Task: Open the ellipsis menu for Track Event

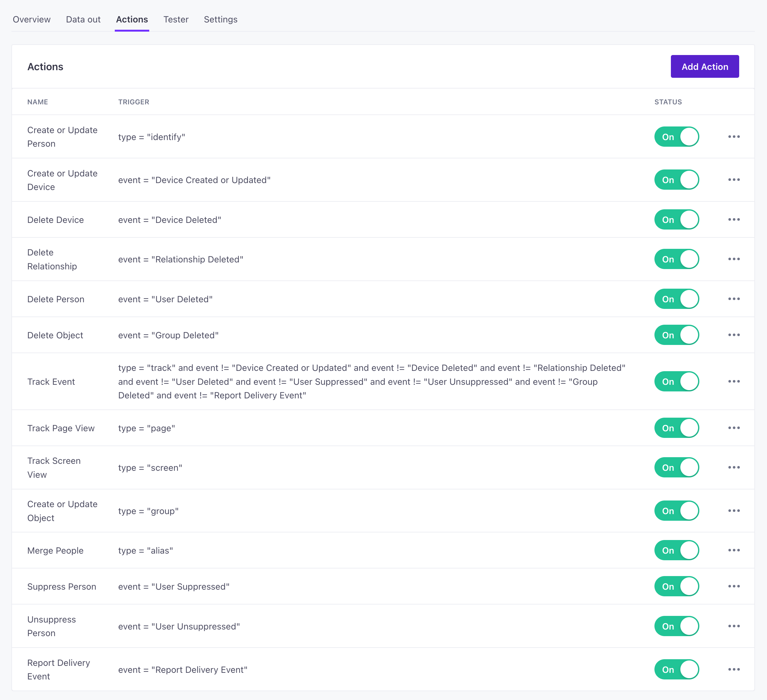Action: (x=733, y=382)
